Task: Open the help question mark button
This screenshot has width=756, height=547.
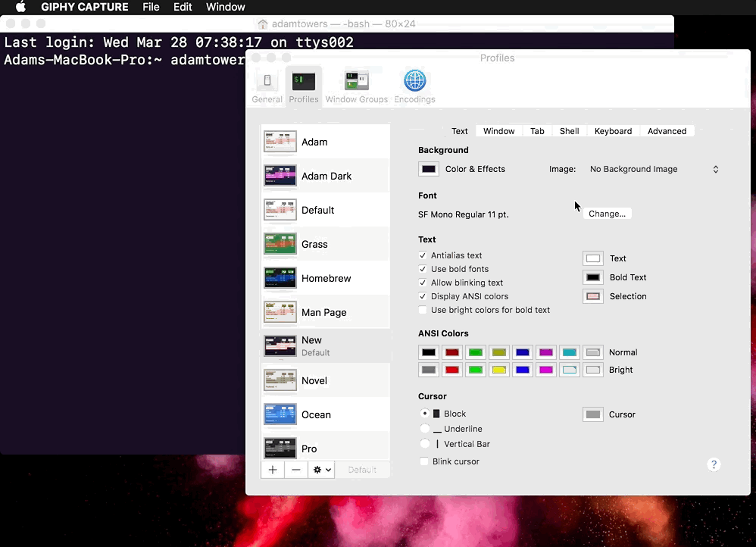Action: click(x=714, y=464)
